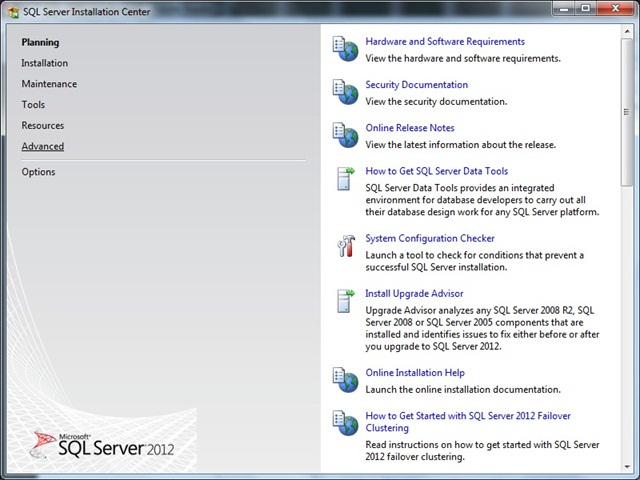Click the vertical scrollbar thumb
Image resolution: width=640 pixels, height=480 pixels.
[627, 112]
